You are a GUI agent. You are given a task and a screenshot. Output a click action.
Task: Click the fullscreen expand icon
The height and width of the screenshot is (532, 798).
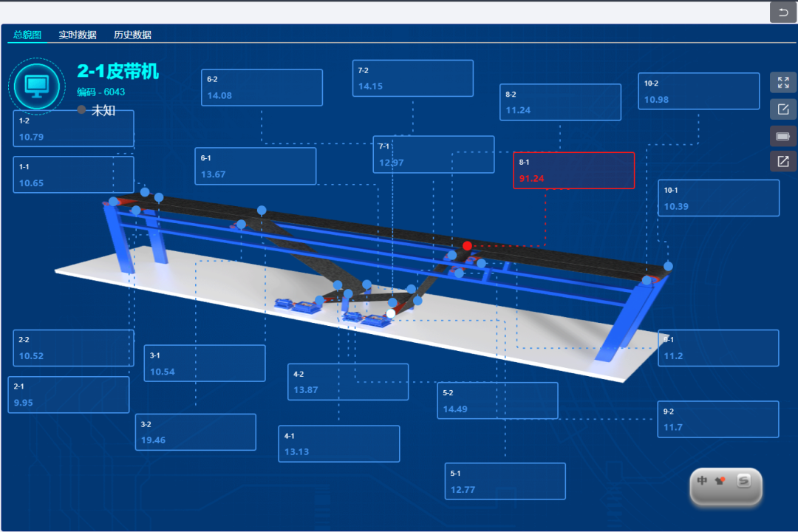click(782, 82)
